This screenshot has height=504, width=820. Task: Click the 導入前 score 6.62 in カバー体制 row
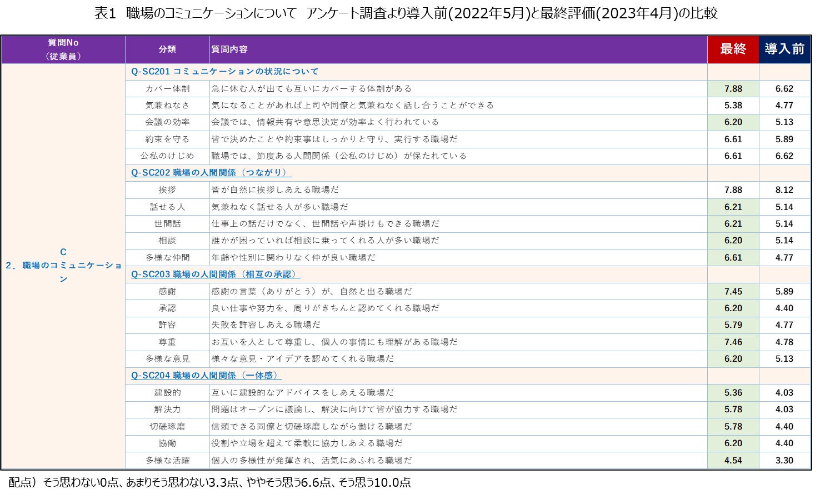784,89
